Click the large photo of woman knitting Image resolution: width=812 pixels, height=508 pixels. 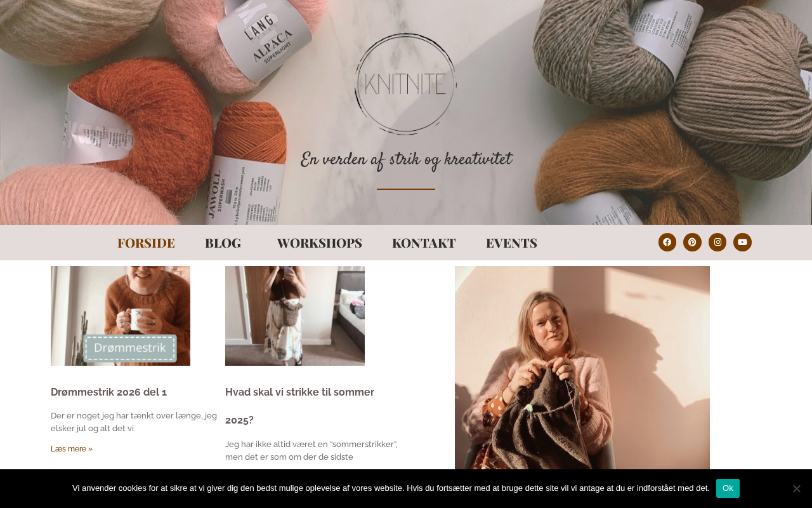tap(582, 368)
